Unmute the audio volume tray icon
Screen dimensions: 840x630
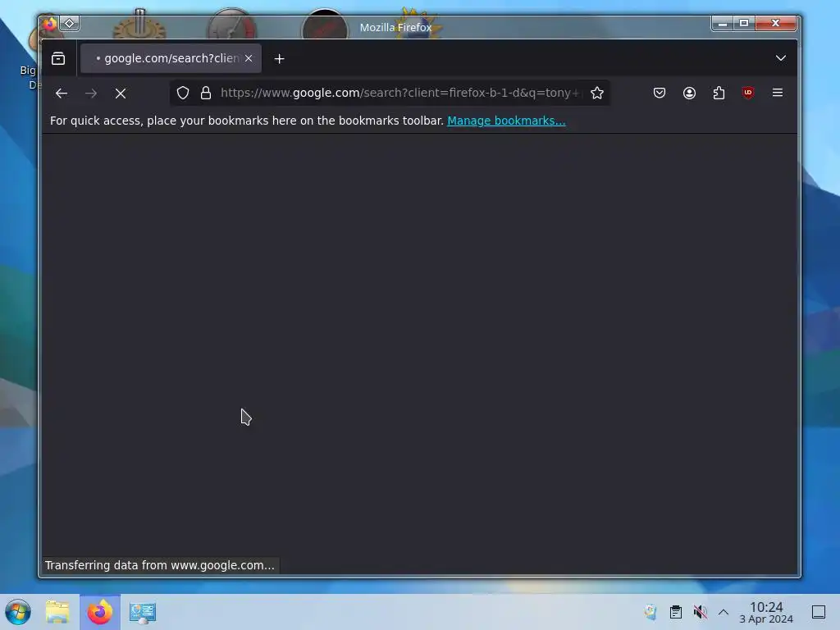[x=700, y=612]
